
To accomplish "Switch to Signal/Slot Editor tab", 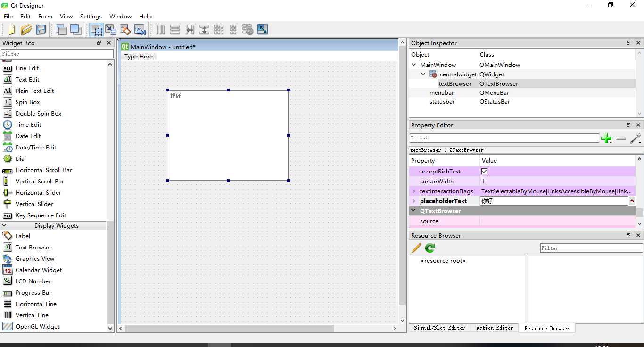I will tap(439, 328).
